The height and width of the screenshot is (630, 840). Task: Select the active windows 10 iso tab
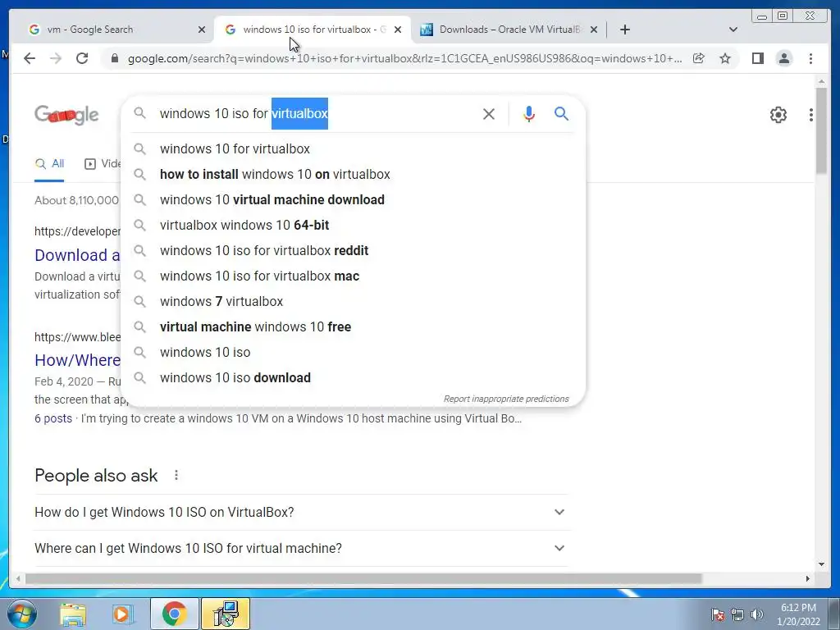311,30
